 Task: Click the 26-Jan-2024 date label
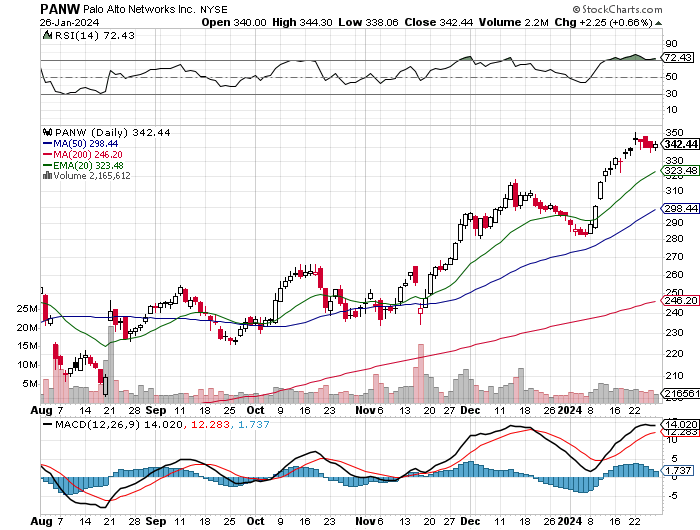(x=69, y=22)
